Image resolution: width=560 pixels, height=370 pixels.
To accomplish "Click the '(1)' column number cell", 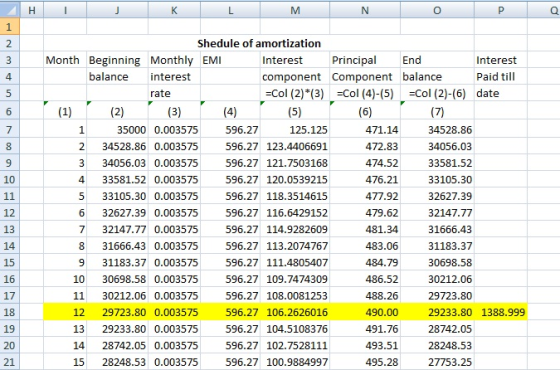I will coord(65,111).
